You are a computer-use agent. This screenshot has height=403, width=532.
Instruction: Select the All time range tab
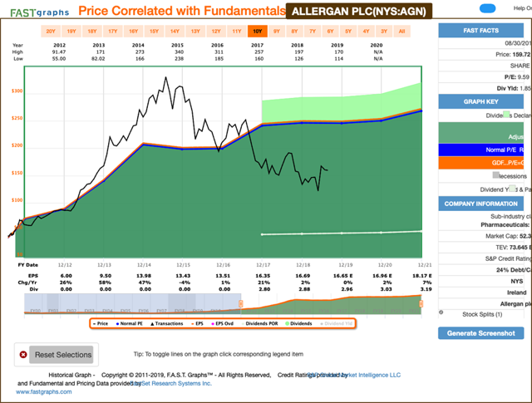402,32
